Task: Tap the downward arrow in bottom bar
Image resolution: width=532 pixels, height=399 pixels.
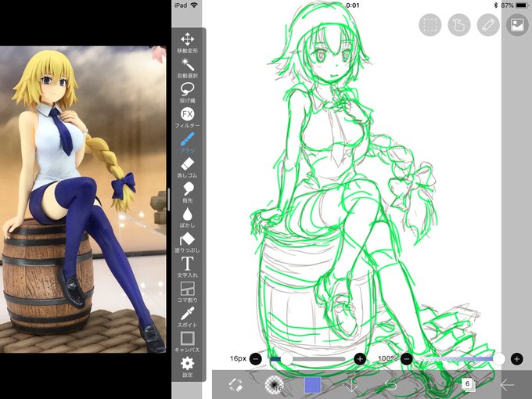Action: (351, 385)
